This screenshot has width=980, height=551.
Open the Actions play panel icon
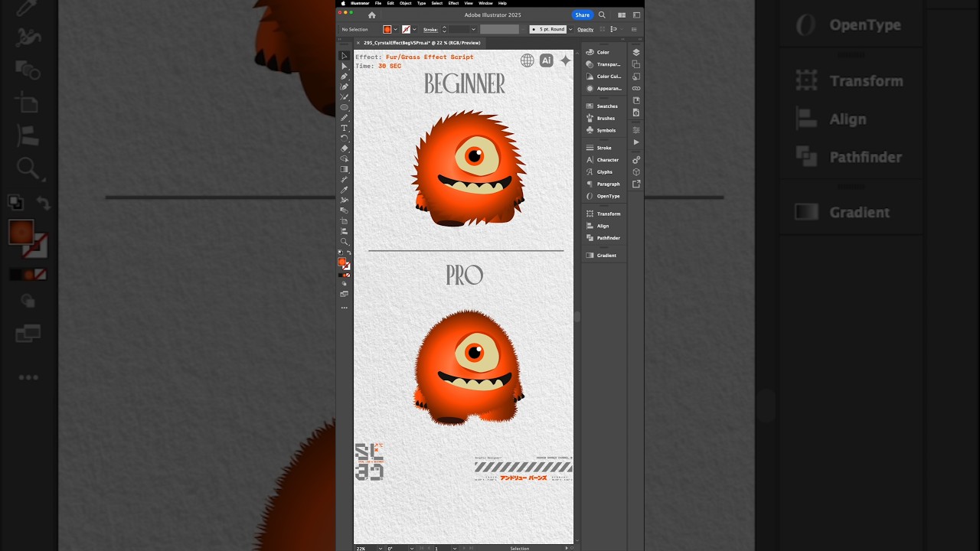(x=636, y=142)
